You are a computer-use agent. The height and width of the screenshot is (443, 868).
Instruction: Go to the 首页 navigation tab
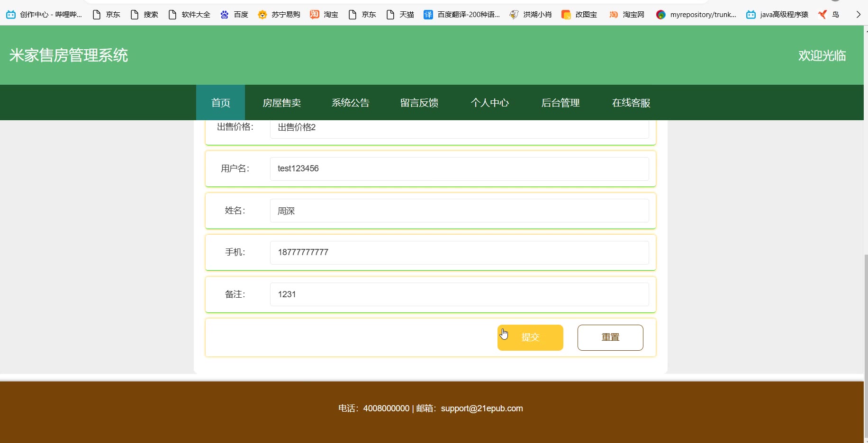(x=220, y=103)
